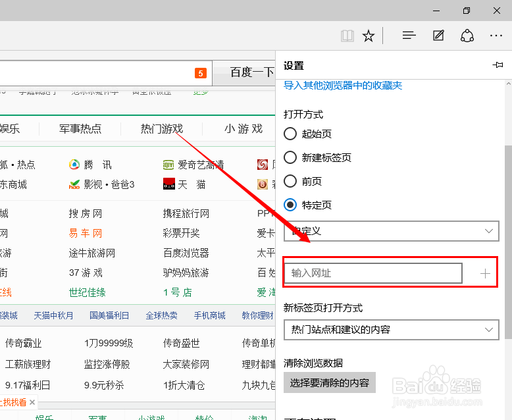Open the 37游戏 link
This screenshot has width=512, height=420.
86,273
